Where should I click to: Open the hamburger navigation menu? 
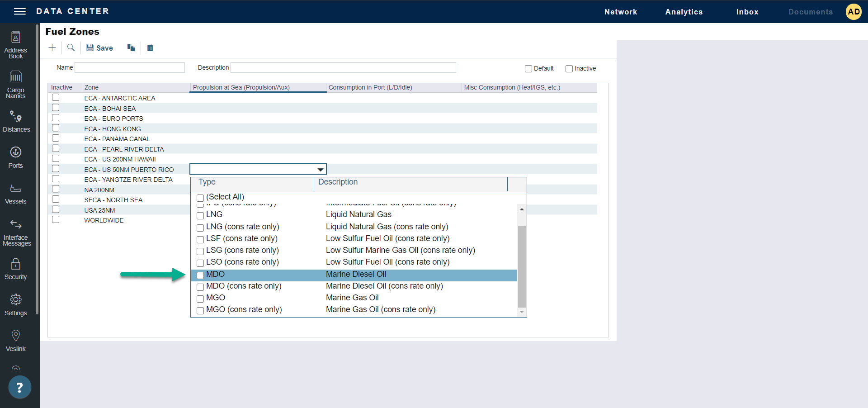point(20,11)
